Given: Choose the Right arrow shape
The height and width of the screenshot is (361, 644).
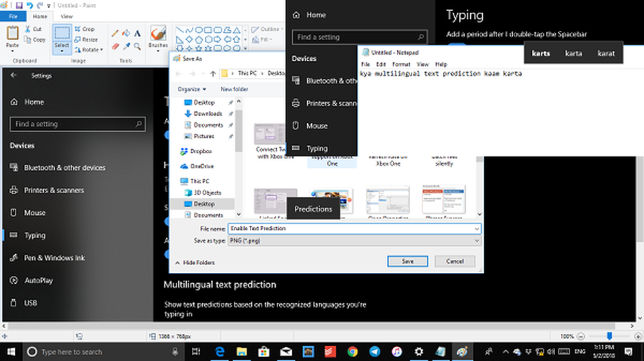Looking at the screenshot, I should (217, 39).
